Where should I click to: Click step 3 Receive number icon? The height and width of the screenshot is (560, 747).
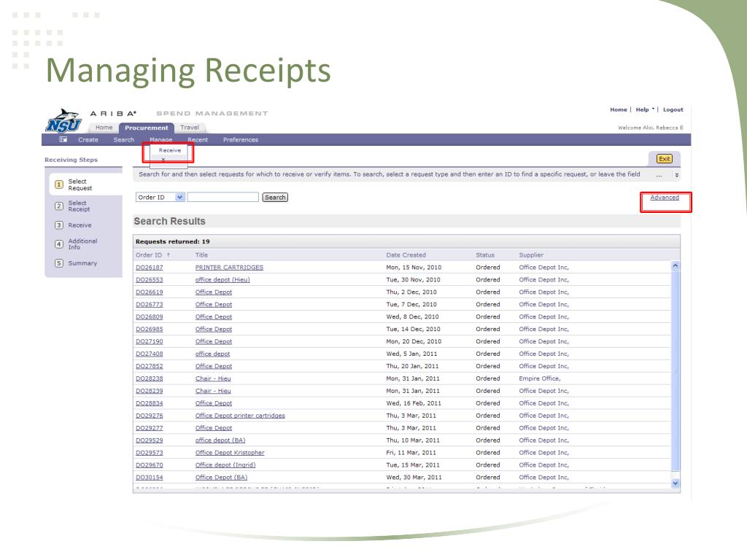coord(59,225)
